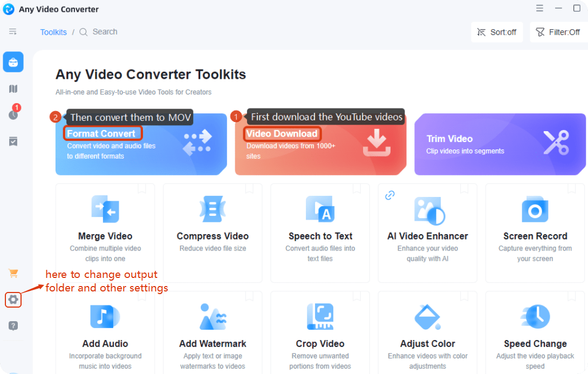Open the completed tasks checkmark icon
Screen dimensions: 588x374
click(13, 141)
